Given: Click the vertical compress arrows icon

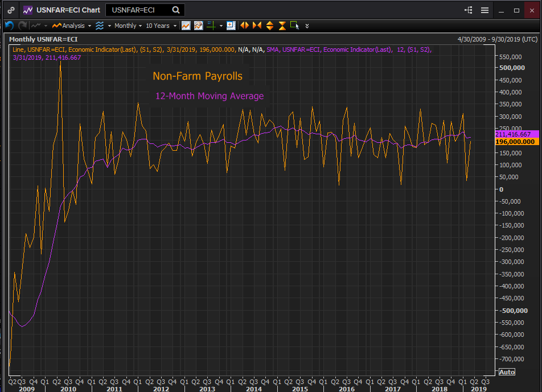Looking at the screenshot, I should [282, 26].
